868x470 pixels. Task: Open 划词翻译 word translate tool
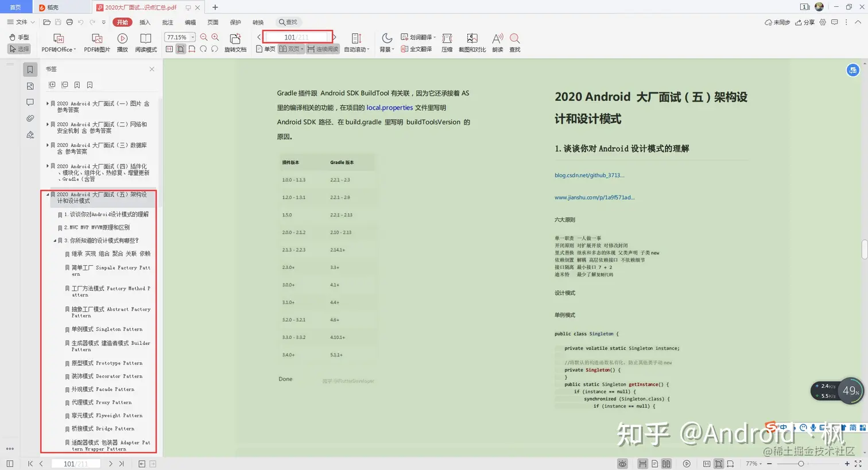418,37
